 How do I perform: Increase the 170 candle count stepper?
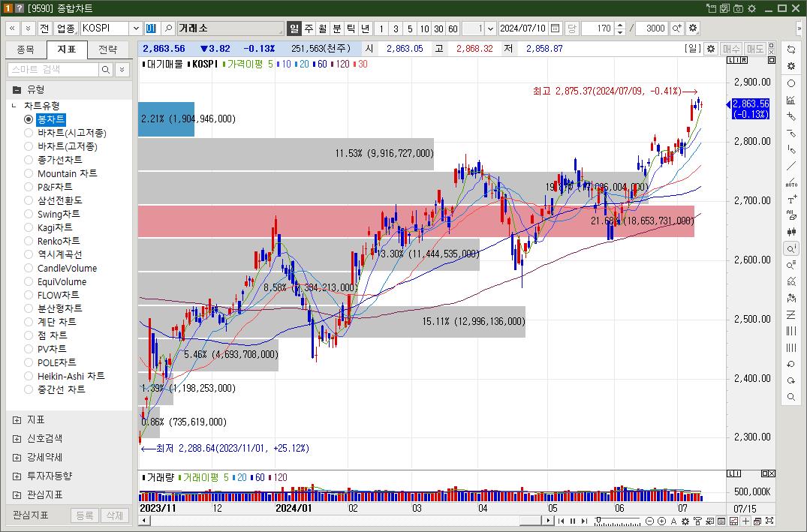coord(620,26)
